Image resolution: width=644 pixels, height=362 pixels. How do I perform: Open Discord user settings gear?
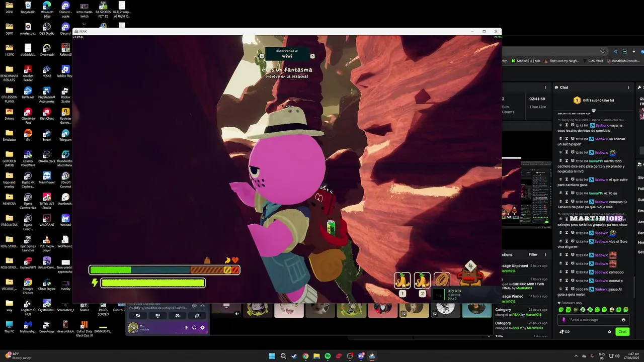(x=202, y=328)
